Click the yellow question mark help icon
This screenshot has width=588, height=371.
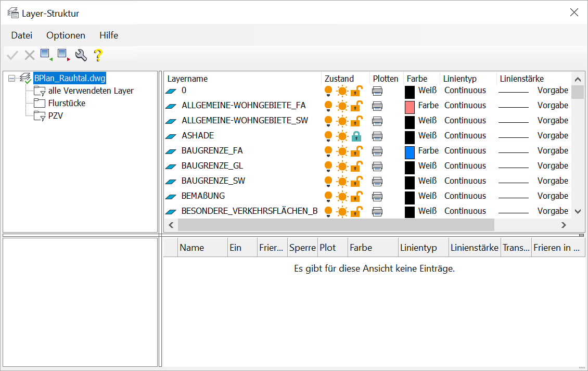(97, 55)
